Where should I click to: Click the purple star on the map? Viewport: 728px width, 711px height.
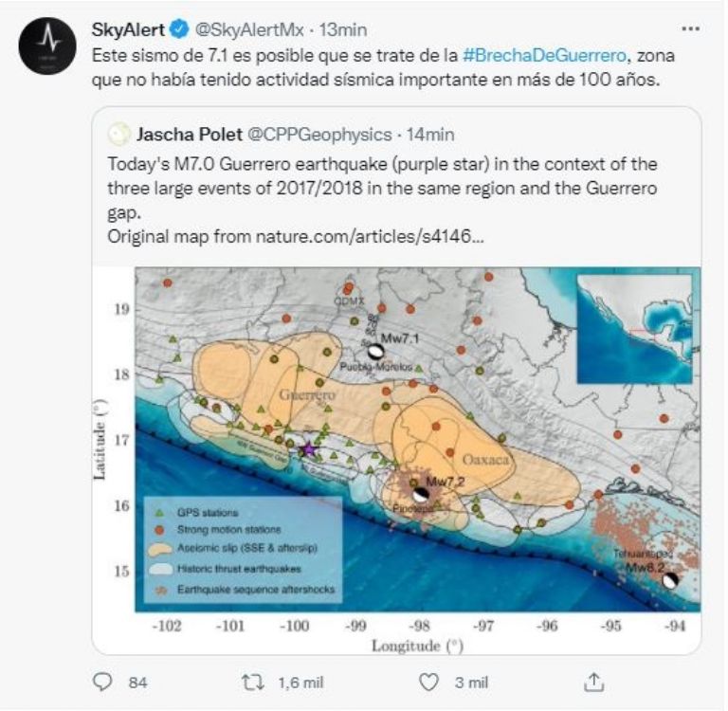(x=308, y=449)
